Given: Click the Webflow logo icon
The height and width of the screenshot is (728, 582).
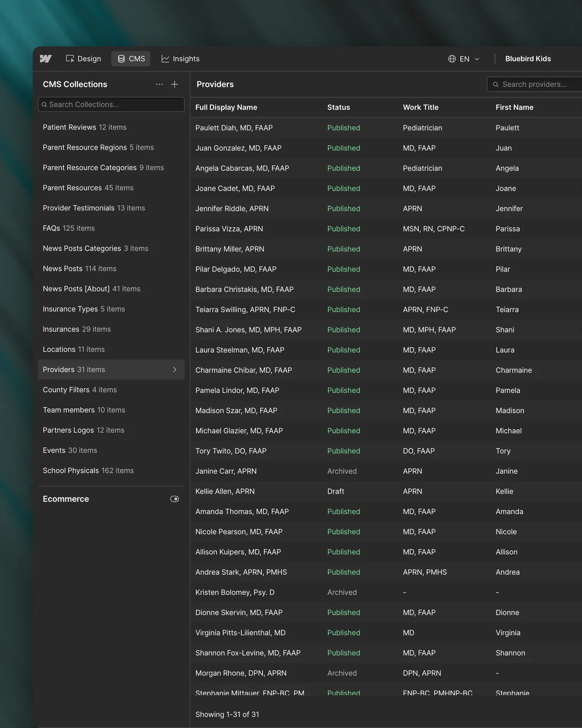Looking at the screenshot, I should click(x=45, y=59).
